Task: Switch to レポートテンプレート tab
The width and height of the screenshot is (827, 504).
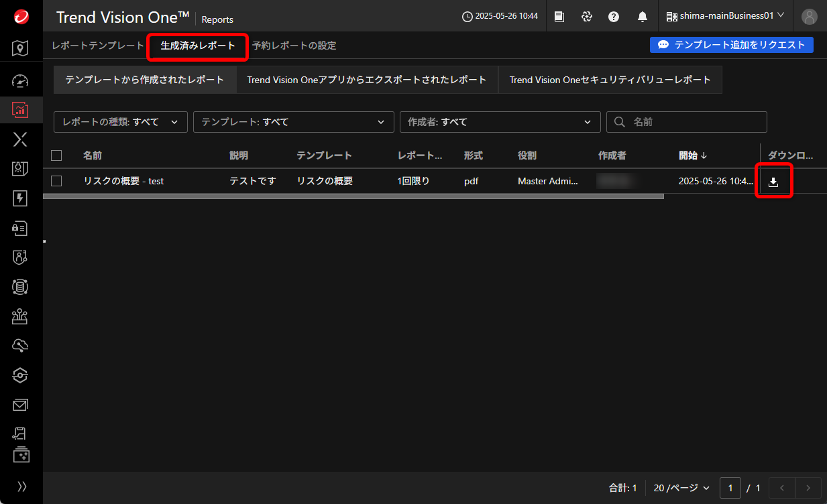Action: (x=98, y=46)
